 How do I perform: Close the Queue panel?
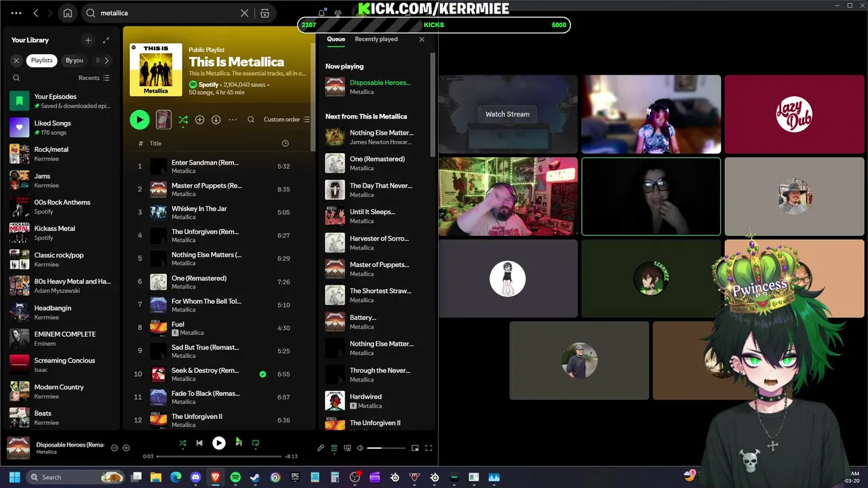pyautogui.click(x=422, y=39)
